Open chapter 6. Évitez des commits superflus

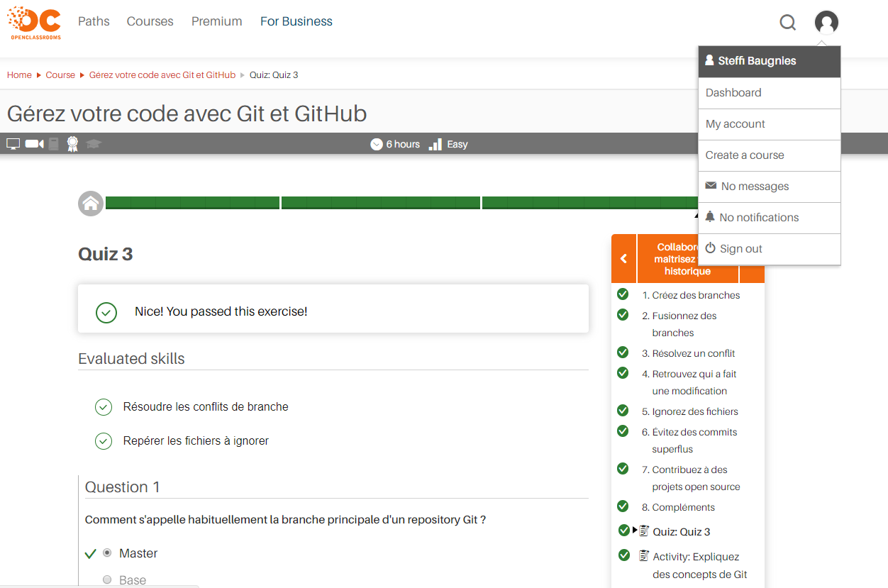click(689, 440)
